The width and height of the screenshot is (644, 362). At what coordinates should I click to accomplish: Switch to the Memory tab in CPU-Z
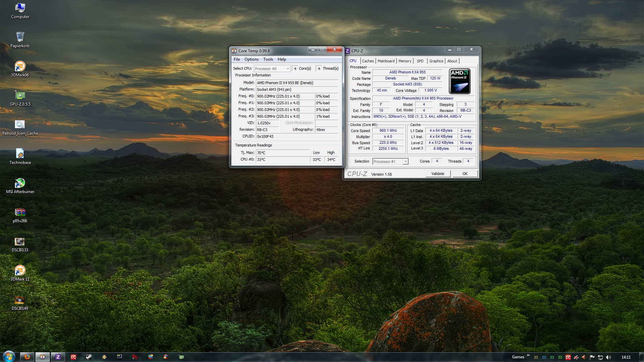point(405,61)
